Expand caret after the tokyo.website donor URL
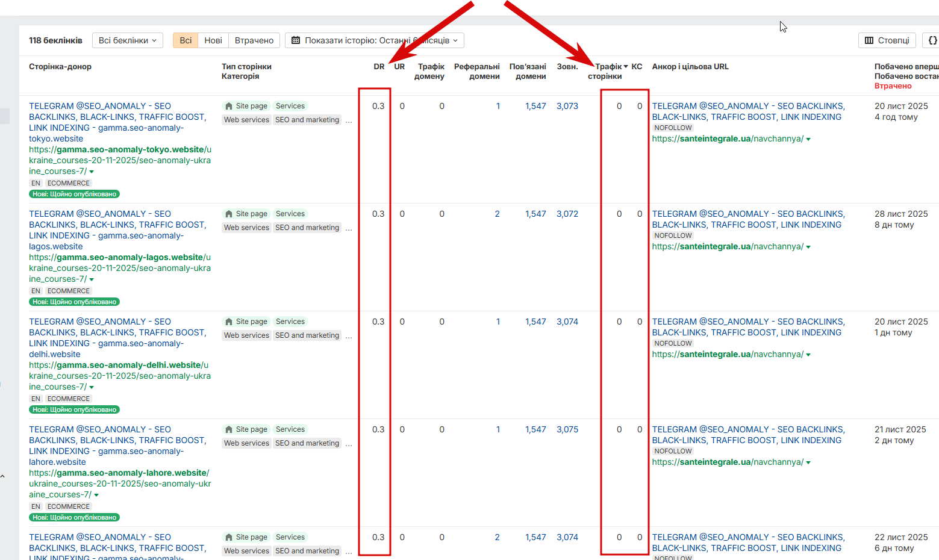 92,172
